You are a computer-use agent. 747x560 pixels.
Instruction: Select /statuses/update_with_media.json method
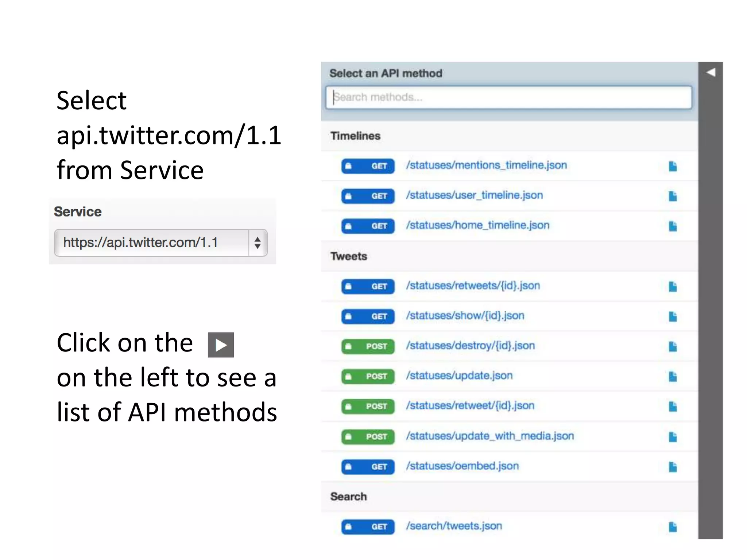[490, 436]
